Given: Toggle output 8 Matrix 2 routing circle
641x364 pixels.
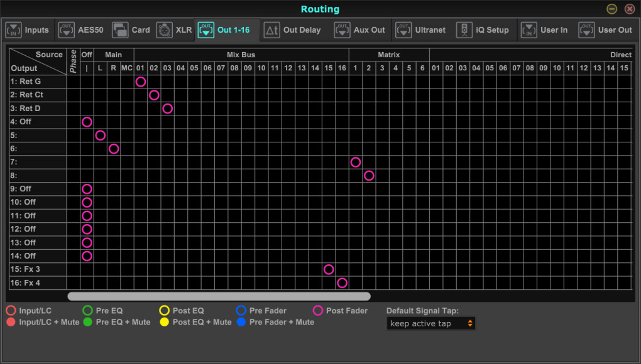Looking at the screenshot, I should [369, 176].
